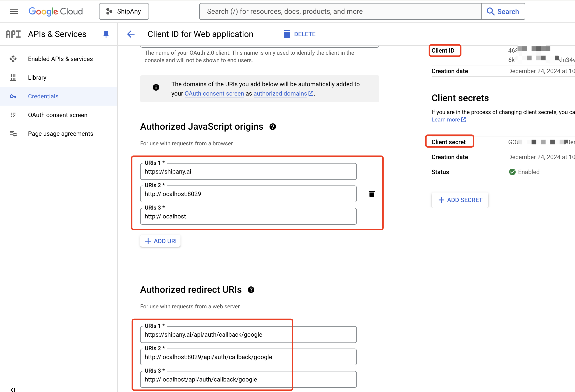Click the Search button
The image size is (575, 392).
coord(503,11)
